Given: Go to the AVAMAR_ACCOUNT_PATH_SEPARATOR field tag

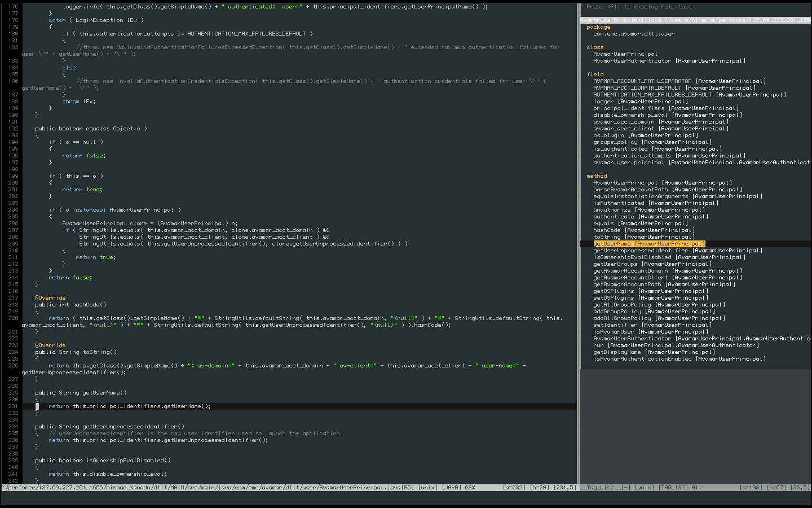Looking at the screenshot, I should click(679, 81).
